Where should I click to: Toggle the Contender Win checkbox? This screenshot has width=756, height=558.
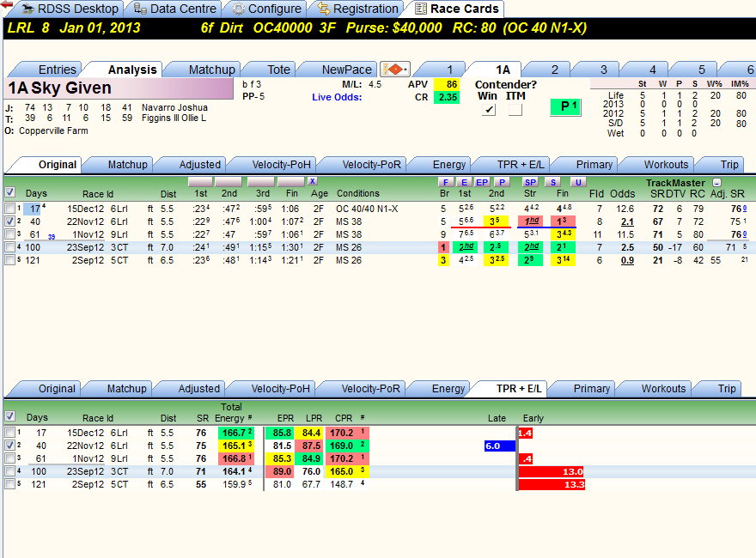coord(489,110)
